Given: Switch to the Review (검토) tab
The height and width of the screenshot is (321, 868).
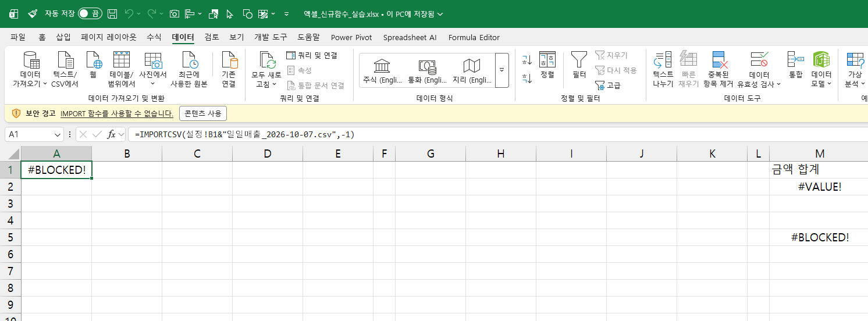Looking at the screenshot, I should pyautogui.click(x=212, y=37).
